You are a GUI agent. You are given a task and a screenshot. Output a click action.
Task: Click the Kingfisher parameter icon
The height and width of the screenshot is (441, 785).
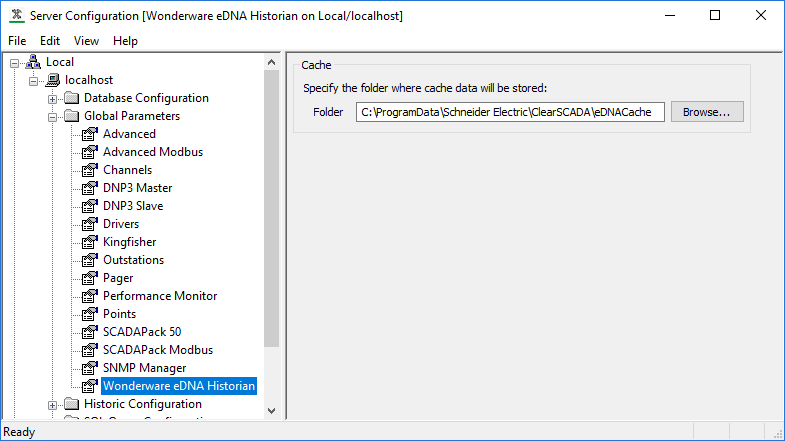click(x=90, y=242)
